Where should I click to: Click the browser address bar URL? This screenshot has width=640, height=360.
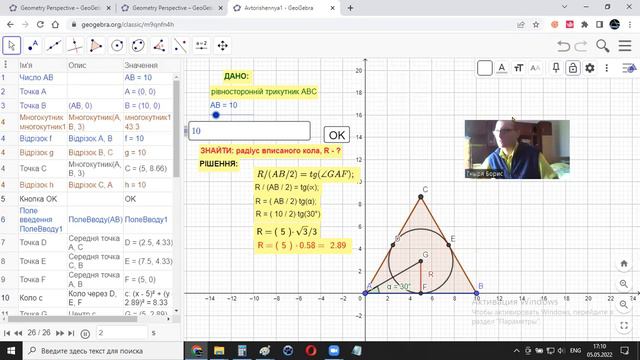pyautogui.click(x=127, y=24)
